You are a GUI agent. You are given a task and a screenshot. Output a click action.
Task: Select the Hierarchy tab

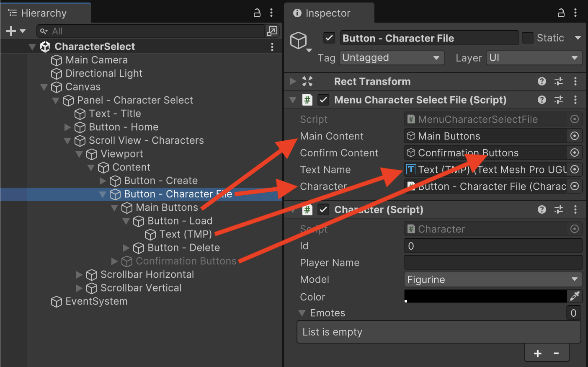click(x=43, y=13)
